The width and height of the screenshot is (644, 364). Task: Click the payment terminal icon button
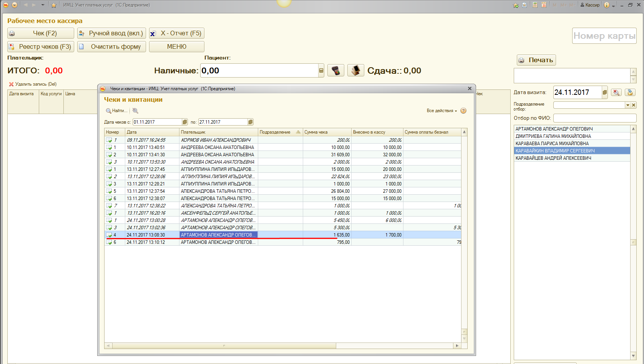tap(336, 71)
